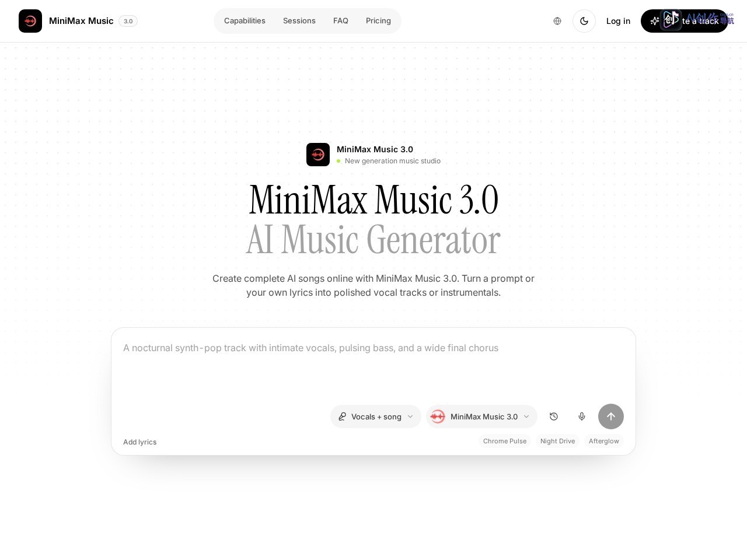Click the AI Music Generator heading
747x560 pixels.
pyautogui.click(x=373, y=240)
